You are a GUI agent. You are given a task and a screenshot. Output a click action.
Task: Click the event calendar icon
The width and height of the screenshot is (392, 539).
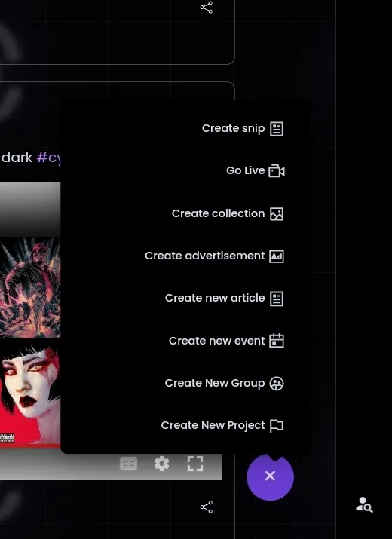pos(277,341)
